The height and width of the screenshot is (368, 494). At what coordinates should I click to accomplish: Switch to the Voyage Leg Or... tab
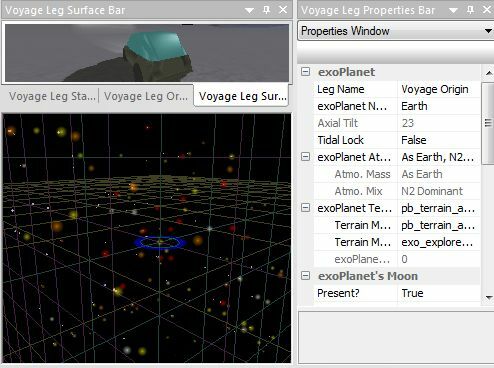tap(146, 96)
